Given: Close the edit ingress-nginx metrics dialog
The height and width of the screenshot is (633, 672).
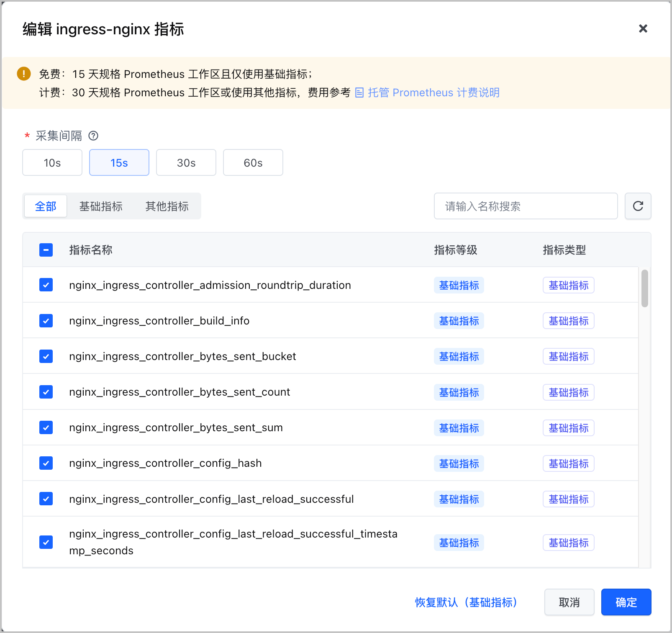Looking at the screenshot, I should [643, 28].
